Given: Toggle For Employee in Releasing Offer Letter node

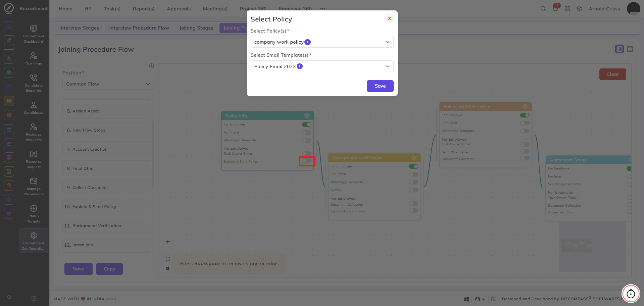Looking at the screenshot, I should tap(525, 115).
